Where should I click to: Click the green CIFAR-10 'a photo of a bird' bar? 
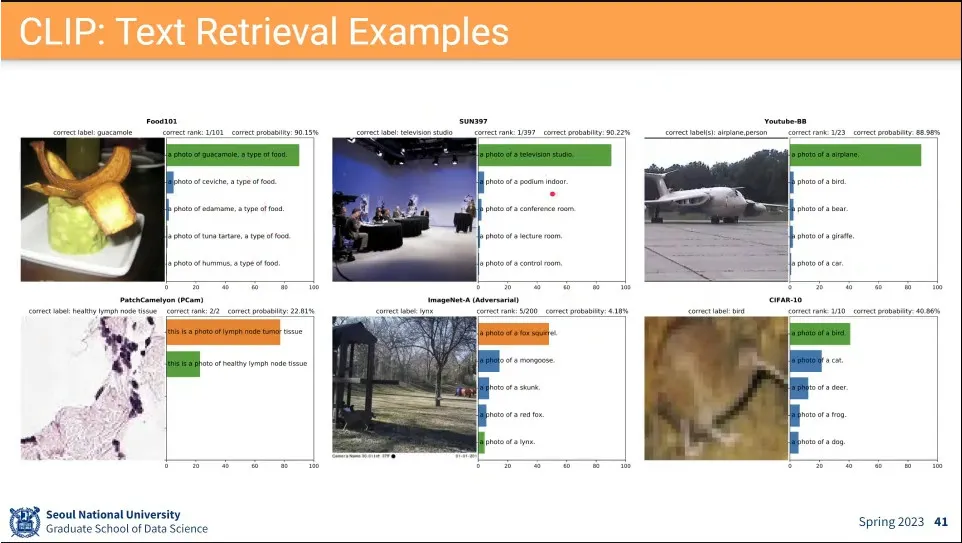click(820, 333)
